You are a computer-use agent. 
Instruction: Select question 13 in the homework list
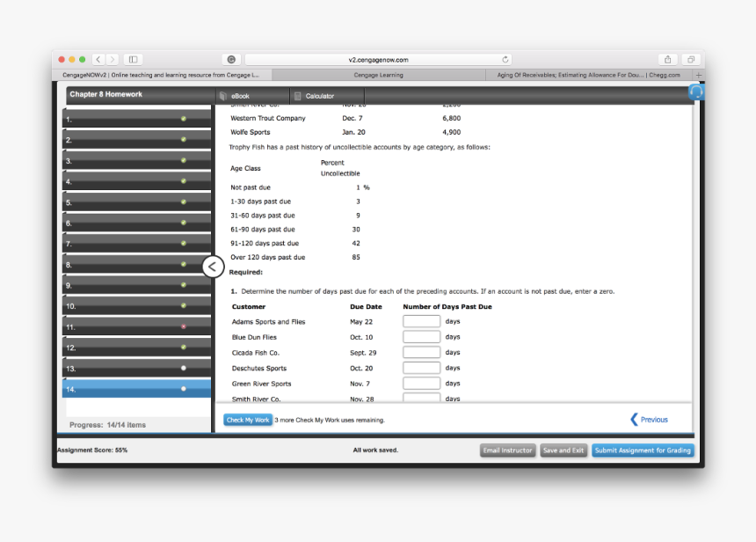(136, 368)
